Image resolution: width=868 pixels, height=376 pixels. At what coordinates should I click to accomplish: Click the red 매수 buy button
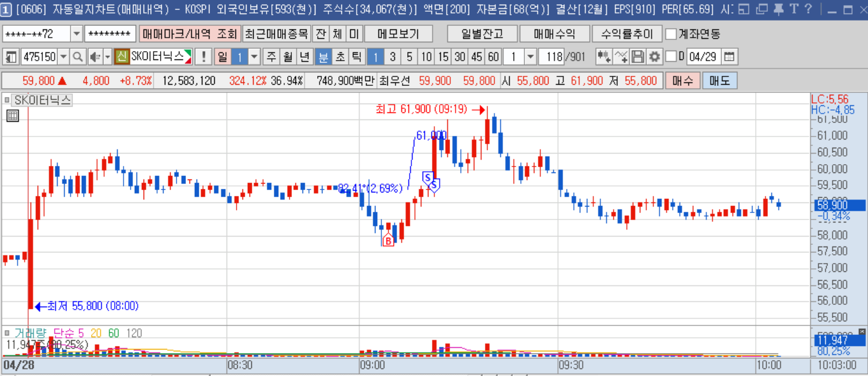[683, 81]
